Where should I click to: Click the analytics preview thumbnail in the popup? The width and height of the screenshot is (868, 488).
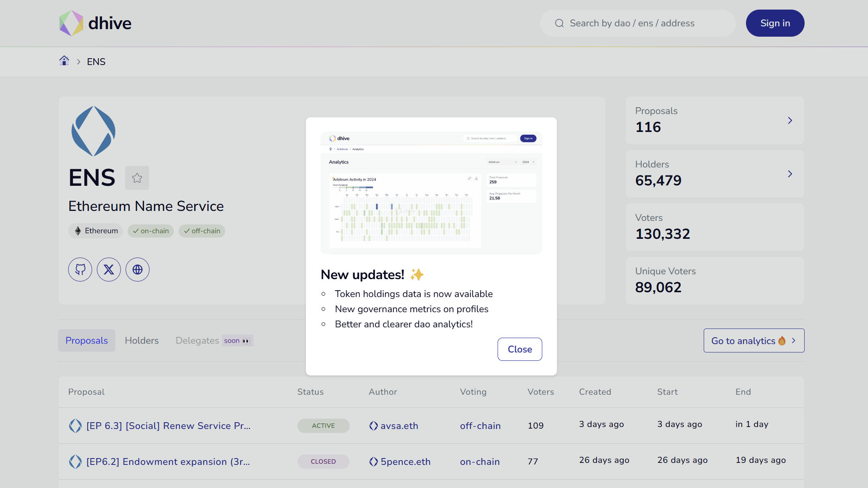(431, 193)
